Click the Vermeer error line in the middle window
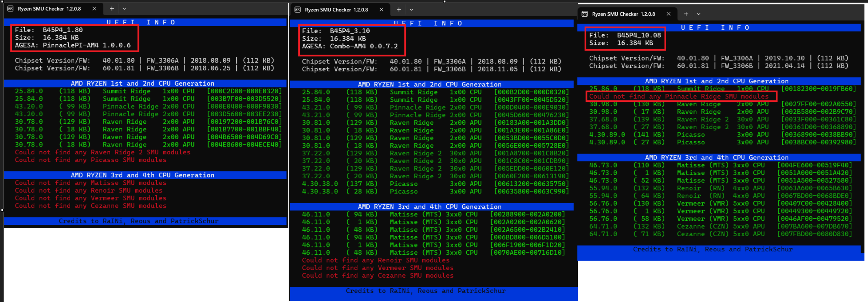Screen dimensions: 868x302 (x=378, y=268)
